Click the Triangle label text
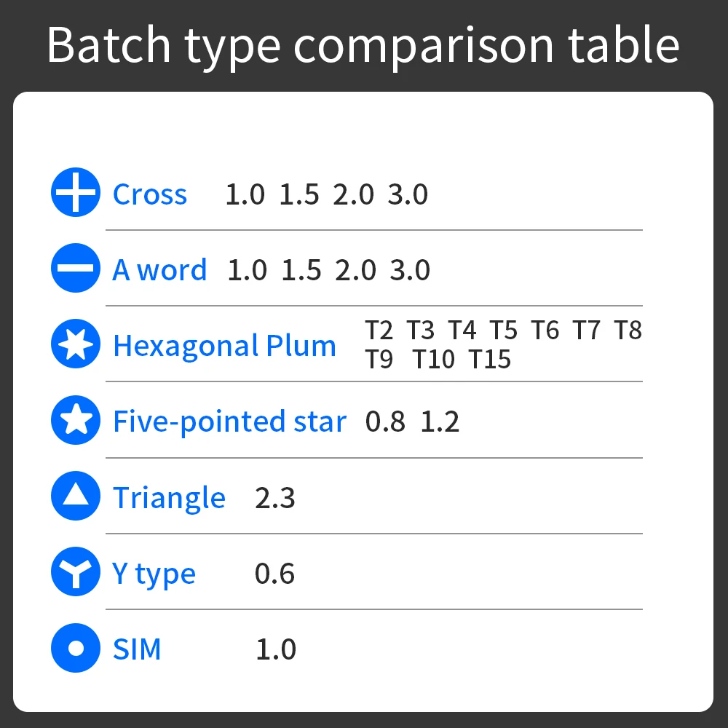This screenshot has width=728, height=728. tap(169, 498)
